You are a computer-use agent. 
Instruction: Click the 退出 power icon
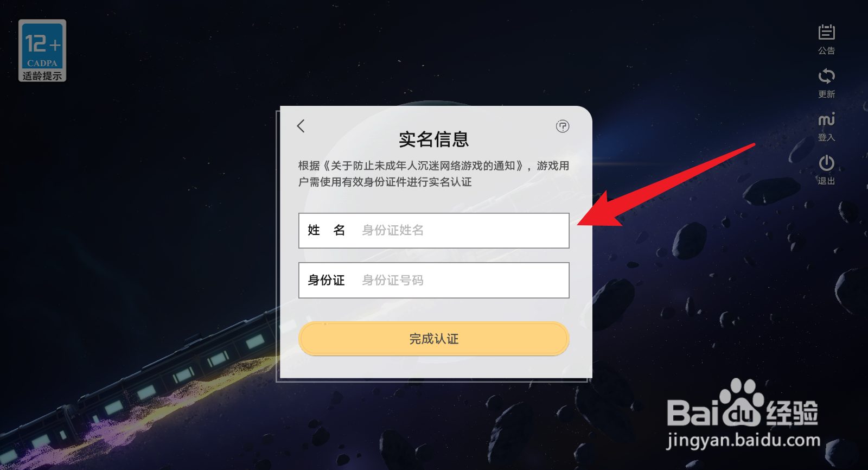coord(826,163)
